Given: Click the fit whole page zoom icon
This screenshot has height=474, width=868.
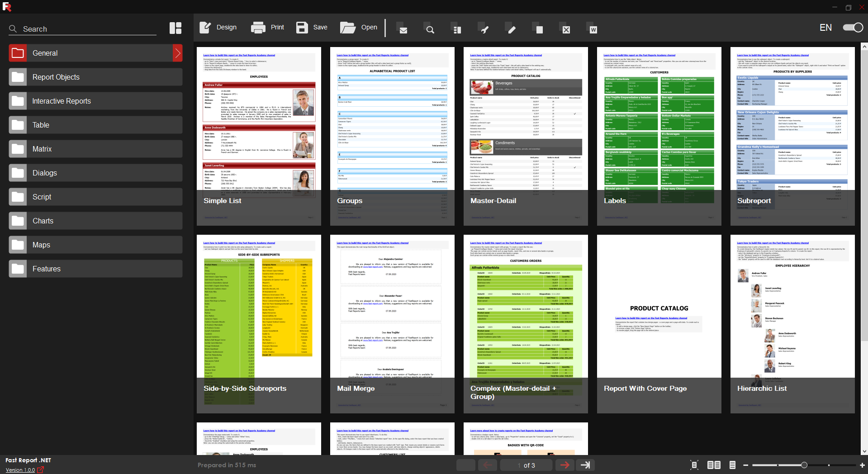Looking at the screenshot, I should 694,465.
